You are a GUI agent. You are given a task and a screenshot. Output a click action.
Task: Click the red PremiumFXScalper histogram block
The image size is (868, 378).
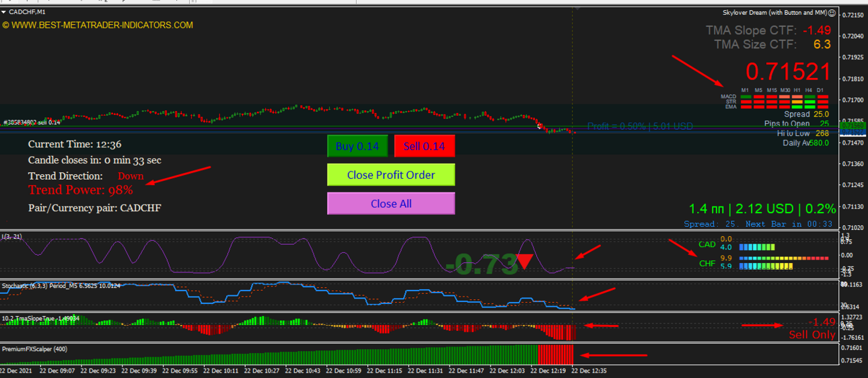tap(556, 354)
